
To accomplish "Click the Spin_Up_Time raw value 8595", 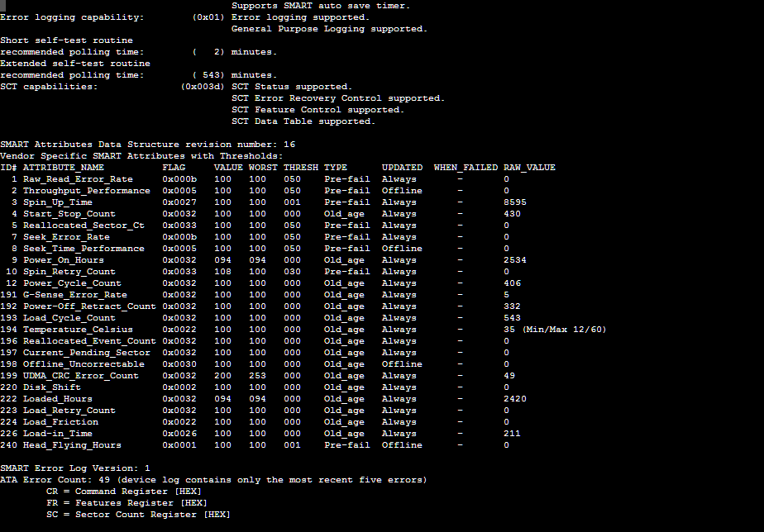I will click(515, 202).
